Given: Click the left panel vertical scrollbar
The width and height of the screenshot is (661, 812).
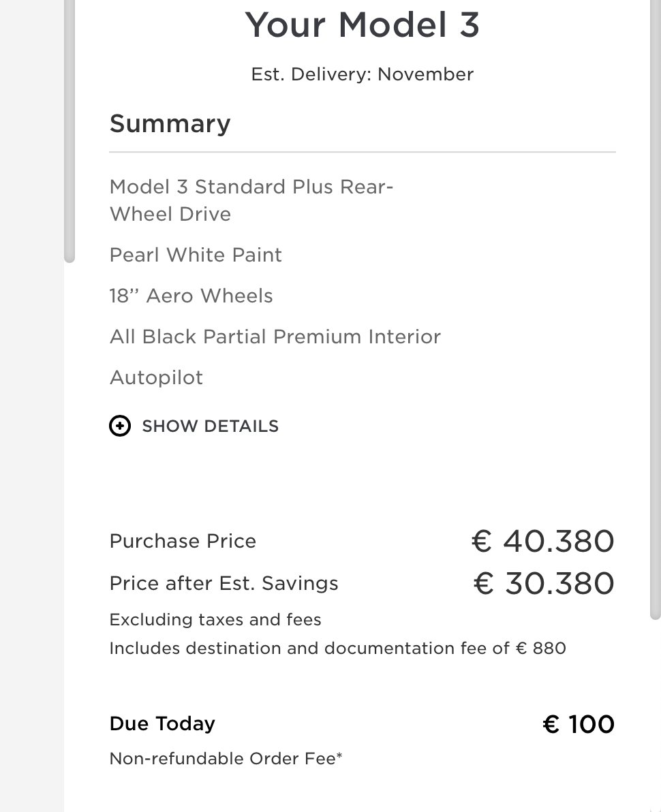Looking at the screenshot, I should coord(69,129).
